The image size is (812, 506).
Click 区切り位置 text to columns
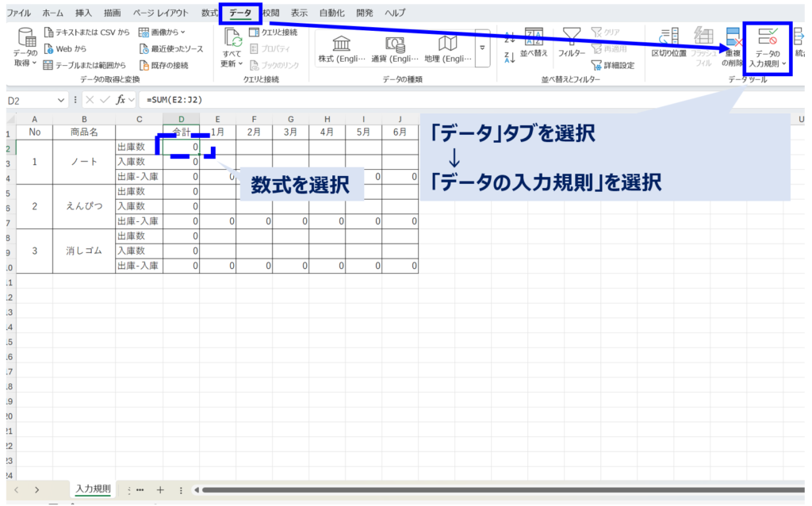(x=668, y=43)
